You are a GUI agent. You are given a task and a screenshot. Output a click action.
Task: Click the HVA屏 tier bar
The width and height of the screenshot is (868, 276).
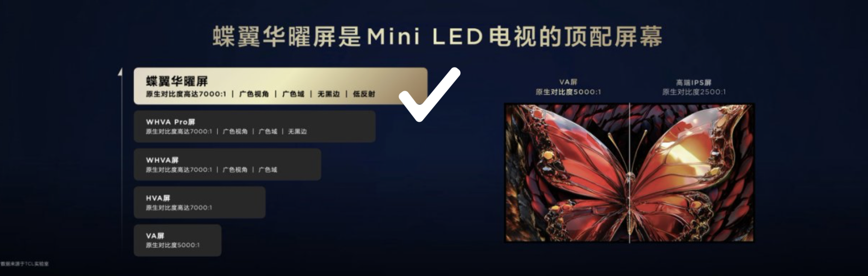click(200, 203)
